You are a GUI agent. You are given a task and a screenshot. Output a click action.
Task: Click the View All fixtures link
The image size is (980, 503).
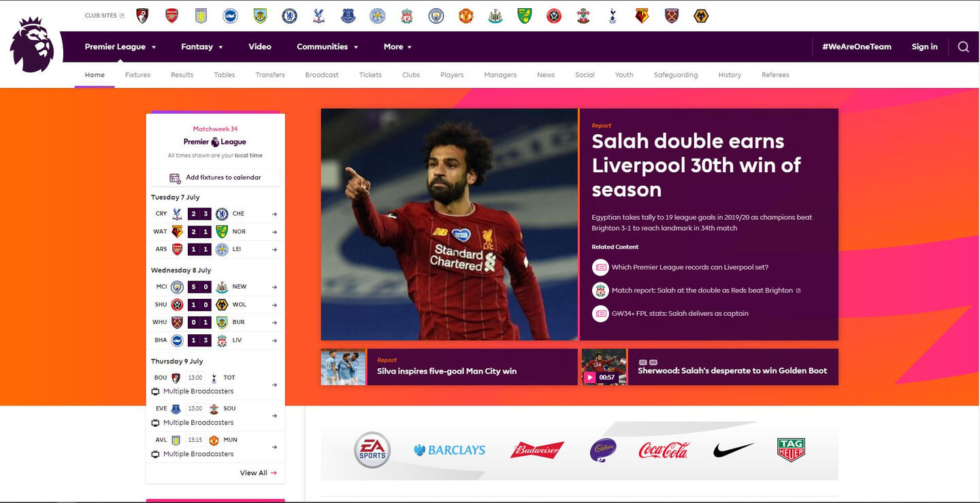(x=258, y=473)
